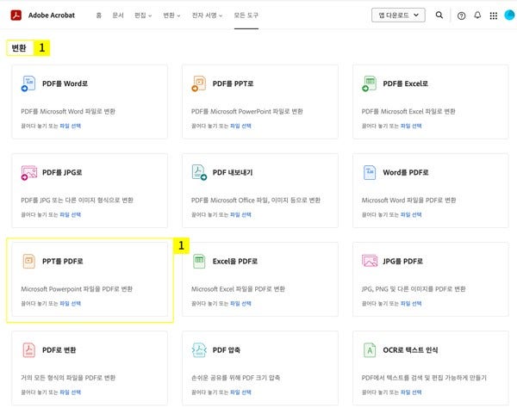Expand the 편집 dropdown menu
This screenshot has height=420, width=517.
pyautogui.click(x=143, y=15)
